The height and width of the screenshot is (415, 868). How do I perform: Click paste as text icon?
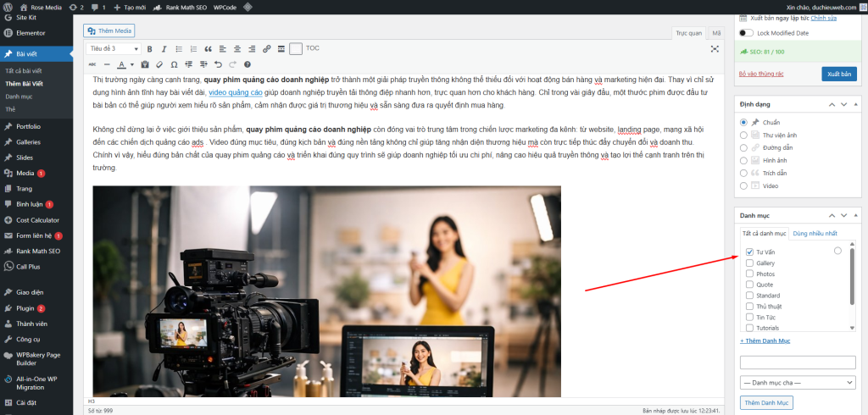tap(145, 64)
